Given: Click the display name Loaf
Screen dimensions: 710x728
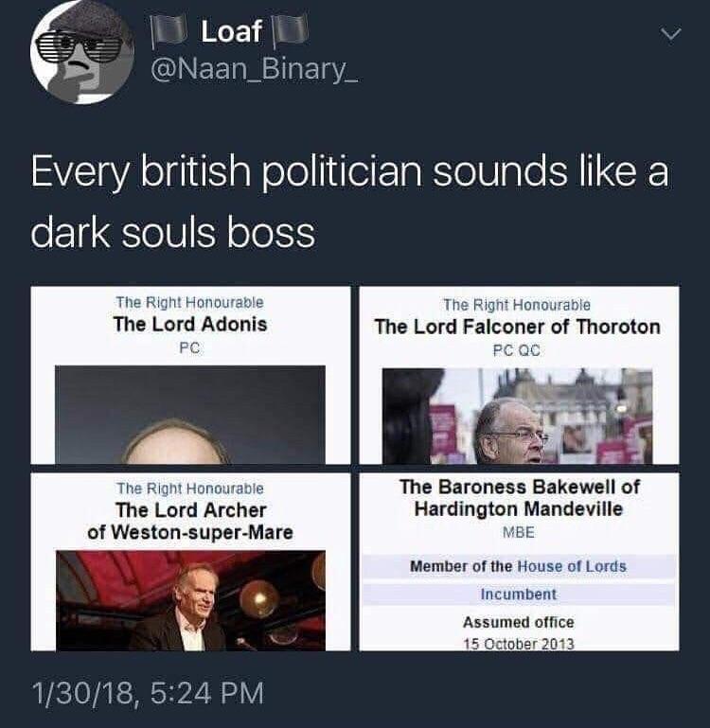Looking at the screenshot, I should pos(231,31).
